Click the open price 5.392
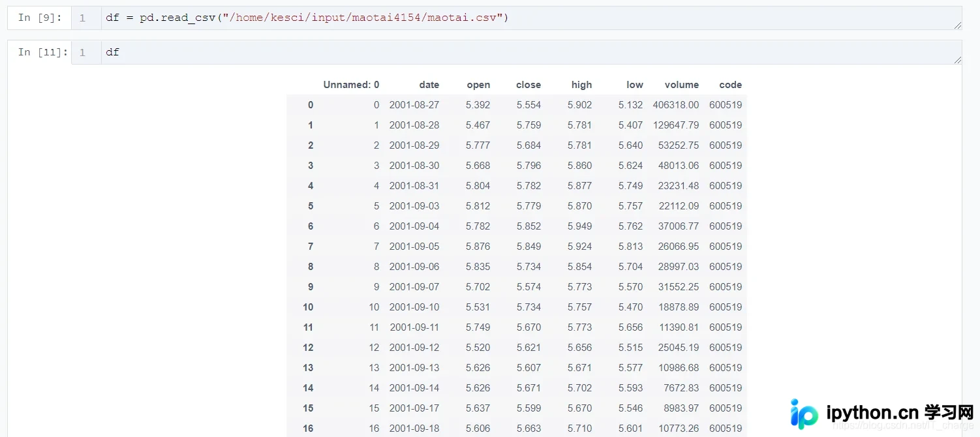 pos(478,105)
